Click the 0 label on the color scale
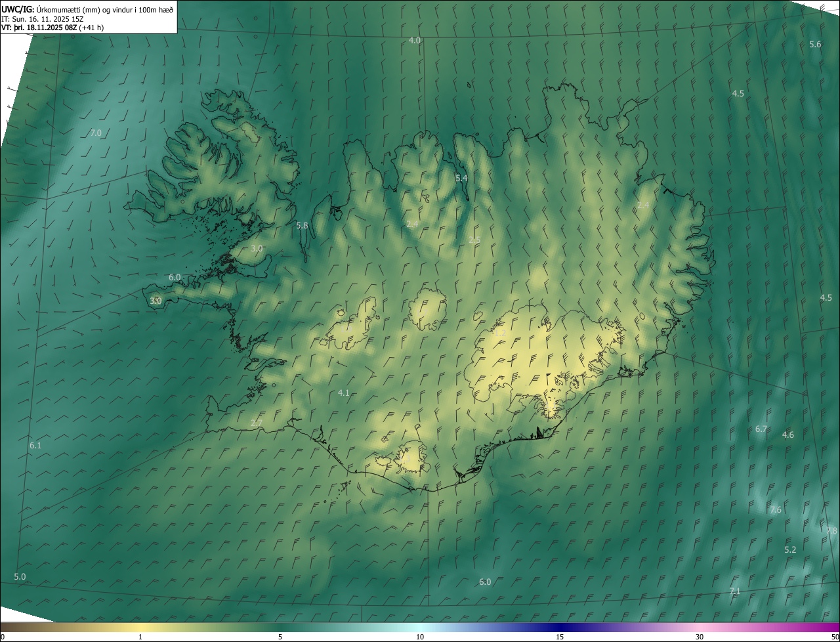 (2, 637)
